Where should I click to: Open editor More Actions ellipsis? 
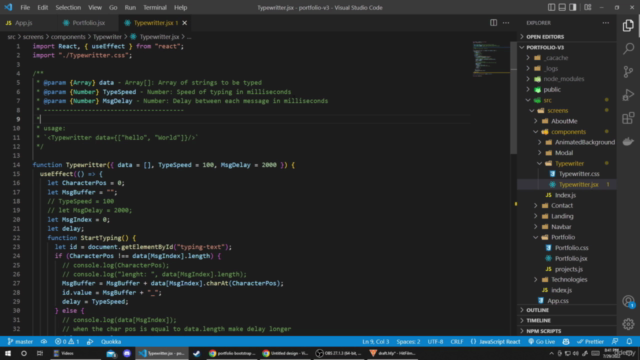point(506,23)
